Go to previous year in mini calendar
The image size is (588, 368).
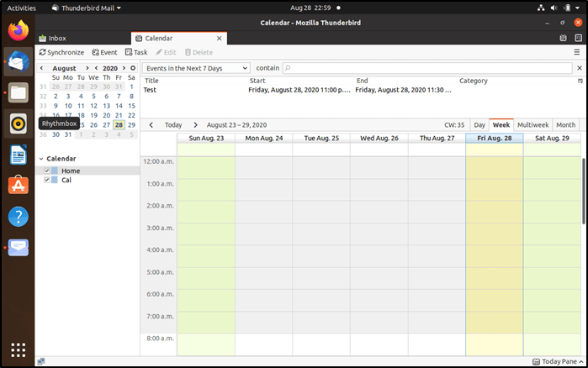point(97,68)
